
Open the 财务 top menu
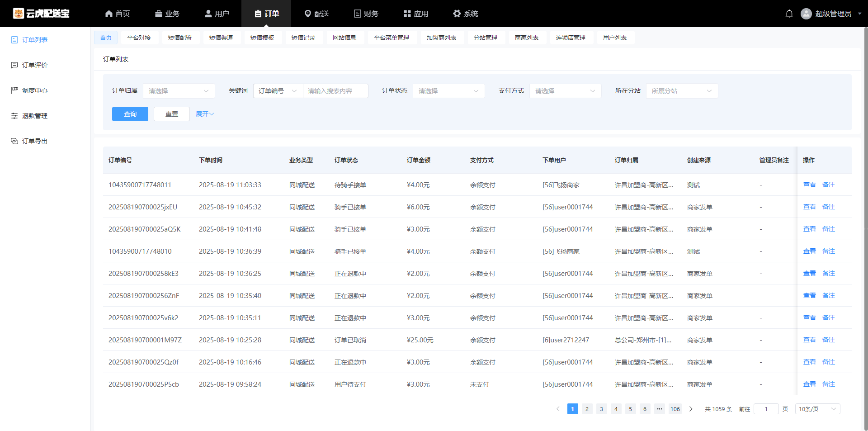(366, 14)
